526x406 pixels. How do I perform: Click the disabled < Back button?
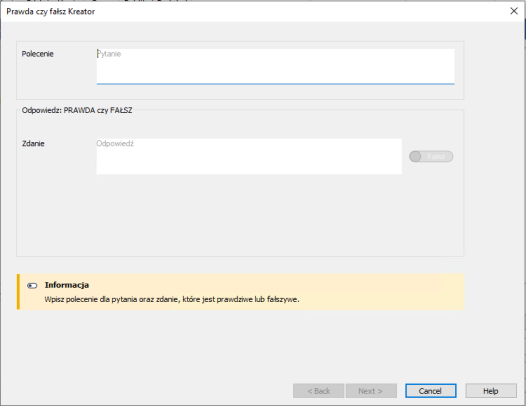[318, 391]
